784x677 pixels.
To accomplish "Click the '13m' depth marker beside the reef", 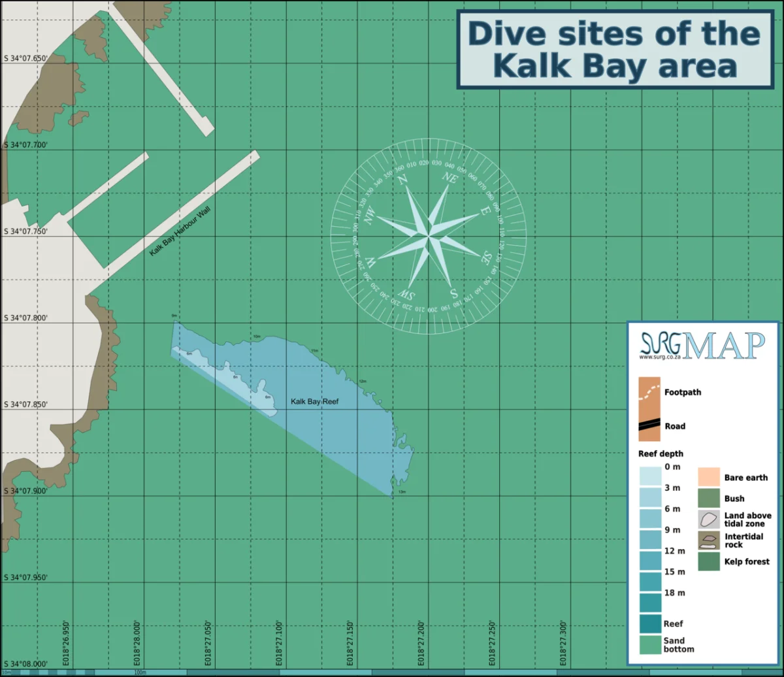I will click(402, 491).
